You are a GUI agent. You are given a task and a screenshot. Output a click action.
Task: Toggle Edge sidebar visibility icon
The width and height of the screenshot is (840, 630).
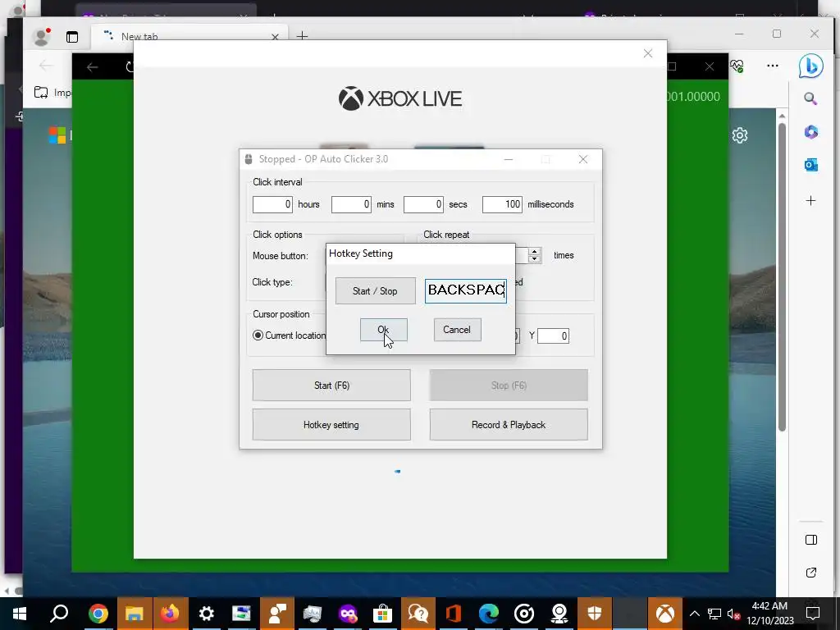811,540
